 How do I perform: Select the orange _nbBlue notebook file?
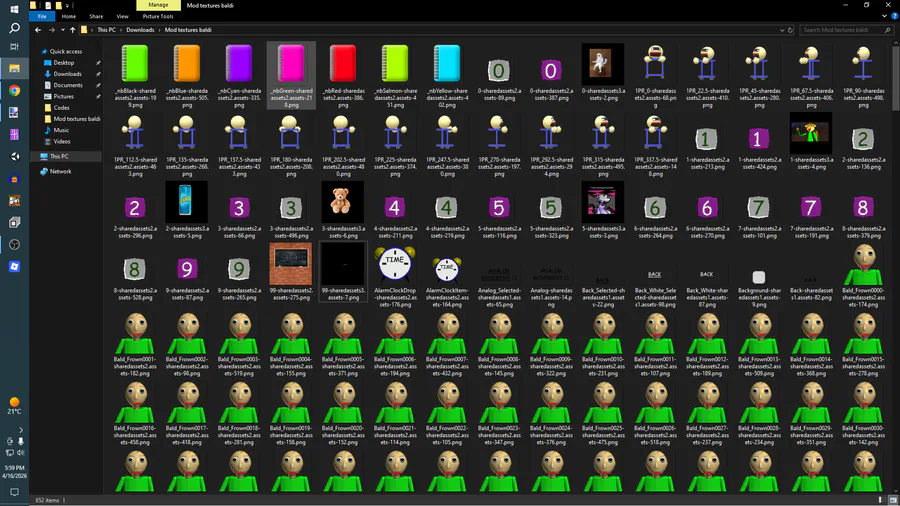point(187,76)
